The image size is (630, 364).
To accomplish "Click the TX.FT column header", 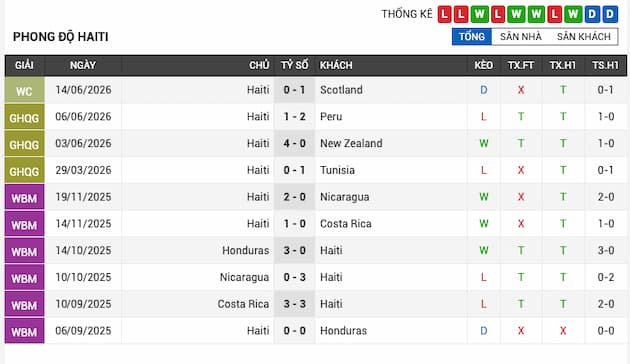I will point(521,65).
